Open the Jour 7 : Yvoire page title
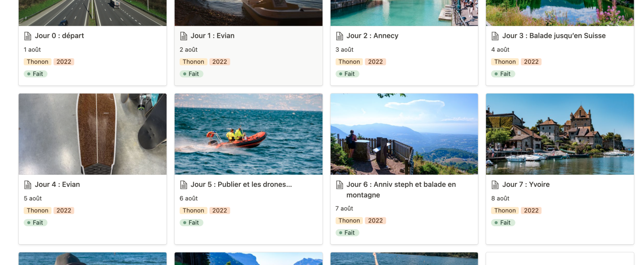The height and width of the screenshot is (265, 644). coord(526,184)
